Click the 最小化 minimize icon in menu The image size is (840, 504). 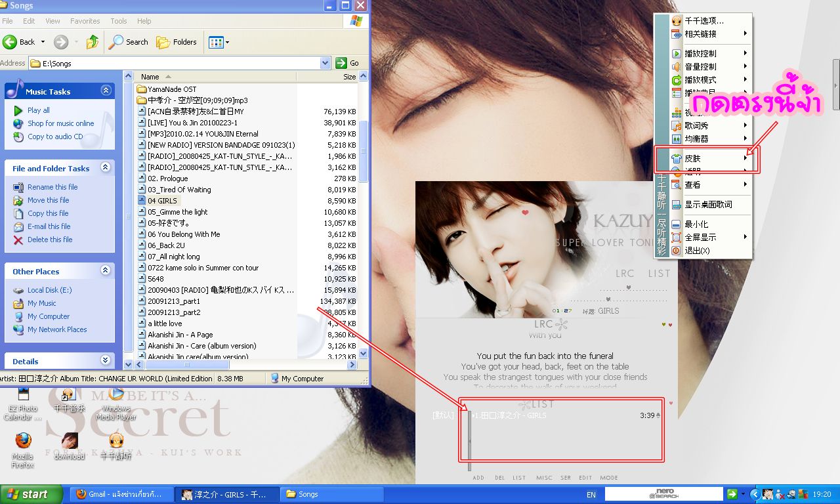(x=676, y=224)
